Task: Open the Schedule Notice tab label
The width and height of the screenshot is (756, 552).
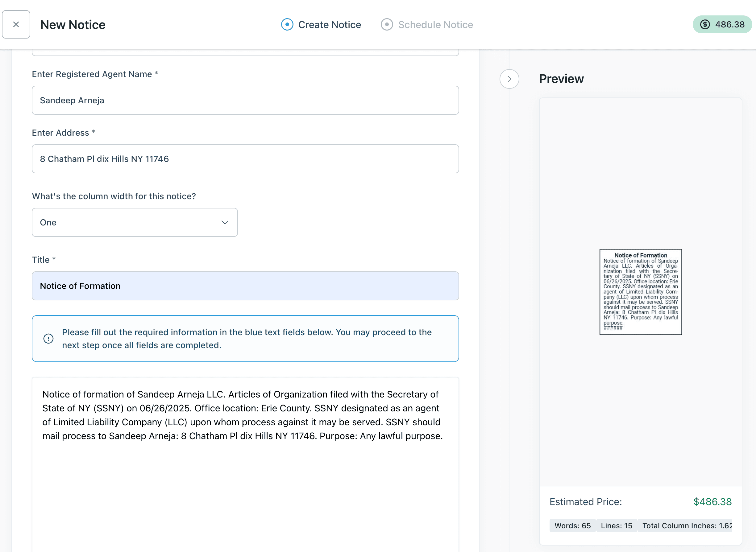Action: click(x=436, y=25)
